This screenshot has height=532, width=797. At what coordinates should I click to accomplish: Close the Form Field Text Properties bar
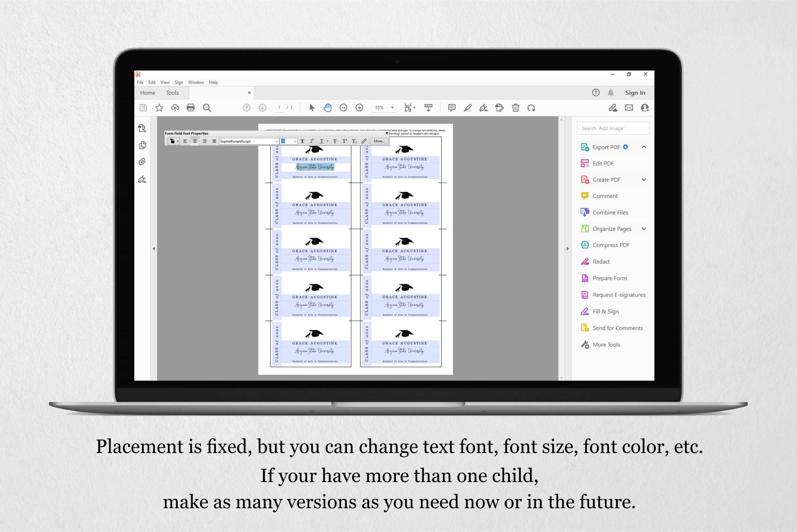(x=387, y=133)
